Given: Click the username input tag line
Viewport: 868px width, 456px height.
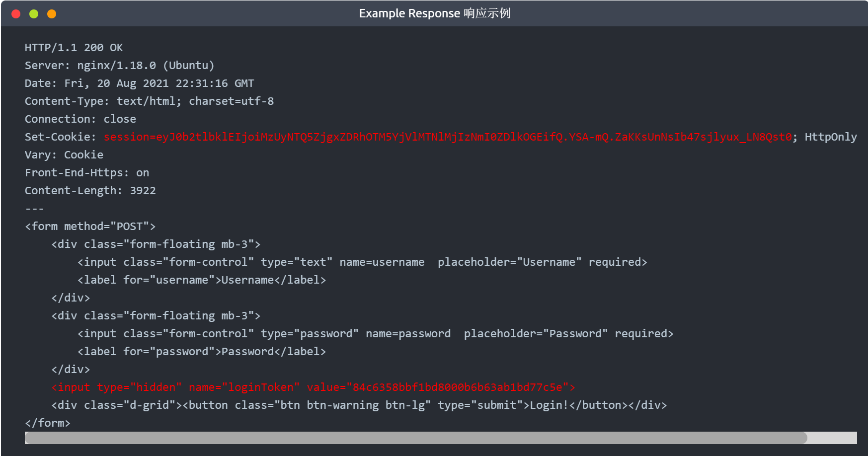Looking at the screenshot, I should point(362,262).
